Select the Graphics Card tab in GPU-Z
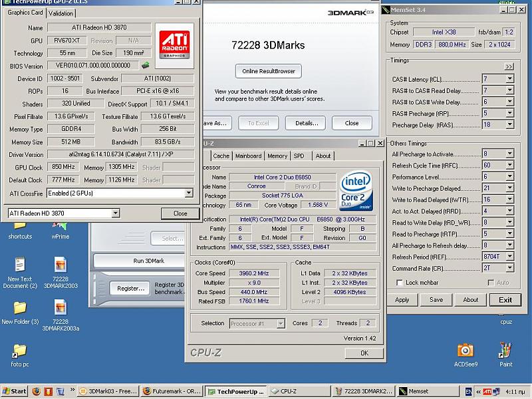The image size is (532, 399). [x=25, y=13]
